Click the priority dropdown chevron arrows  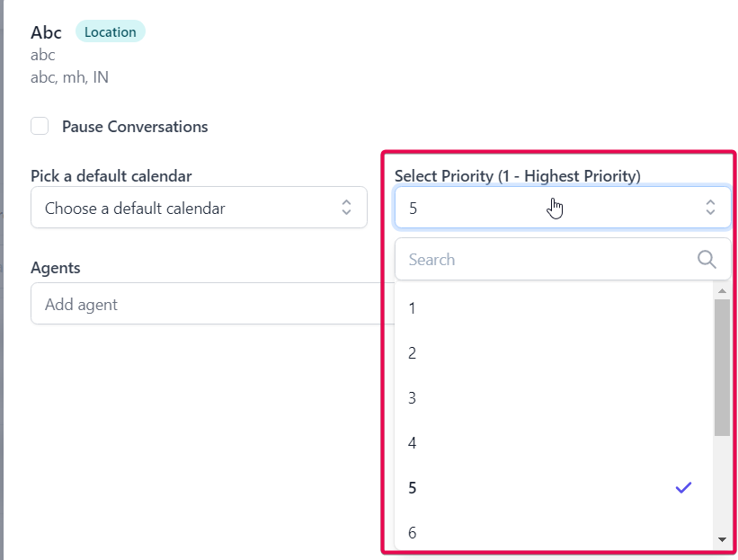[x=710, y=209]
